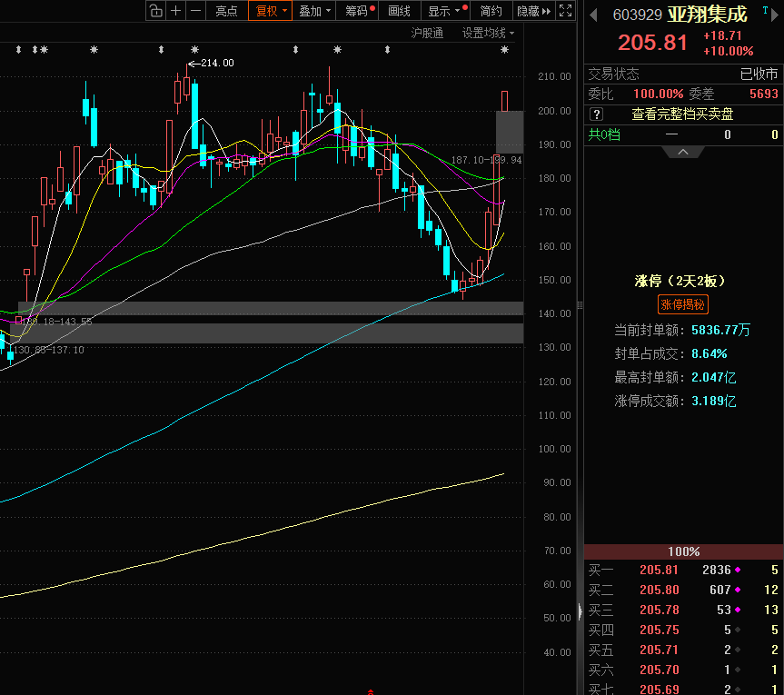Image resolution: width=784 pixels, height=695 pixels.
Task: Open the question mark help icon
Action: [596, 114]
